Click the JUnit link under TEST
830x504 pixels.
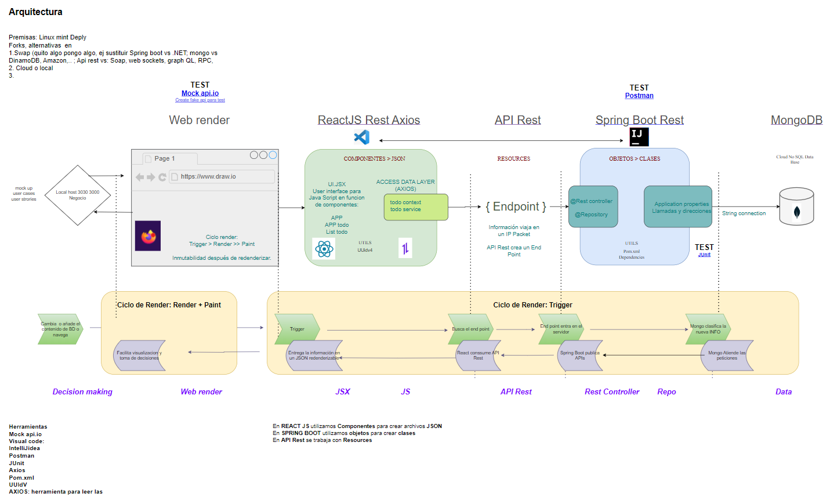[x=704, y=255]
